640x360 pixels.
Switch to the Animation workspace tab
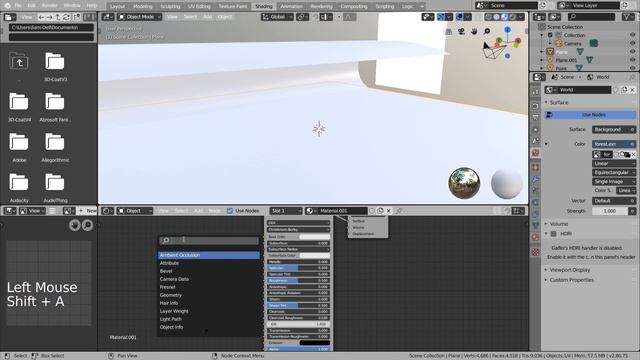point(291,7)
